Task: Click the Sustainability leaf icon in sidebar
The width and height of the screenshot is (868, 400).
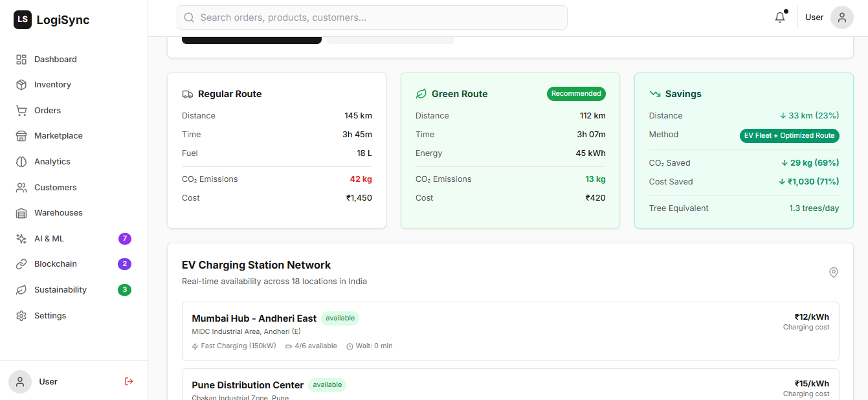Action: pyautogui.click(x=21, y=290)
